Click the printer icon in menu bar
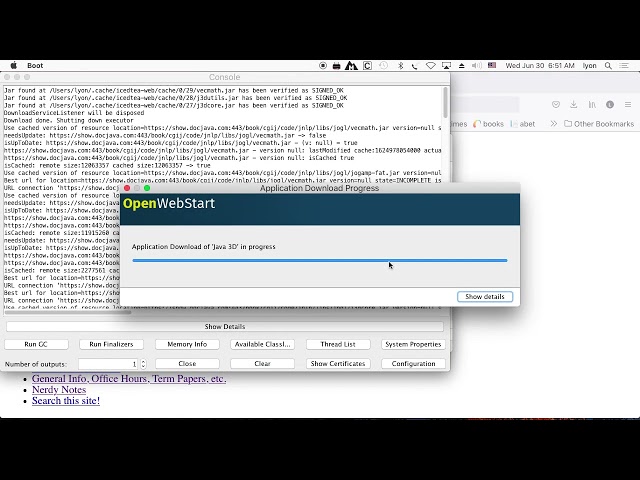This screenshot has height=480, width=640. (x=336, y=65)
